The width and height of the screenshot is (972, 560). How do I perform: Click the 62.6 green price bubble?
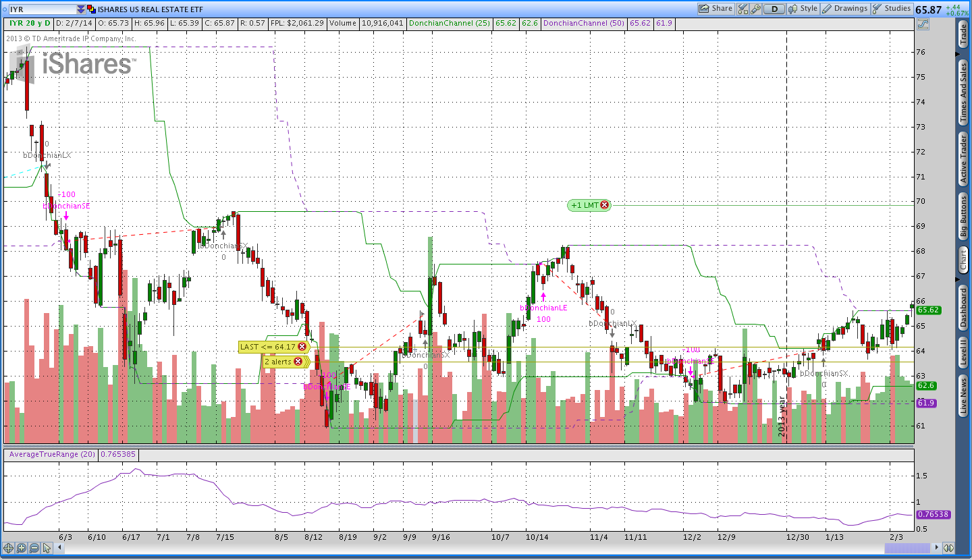(926, 385)
